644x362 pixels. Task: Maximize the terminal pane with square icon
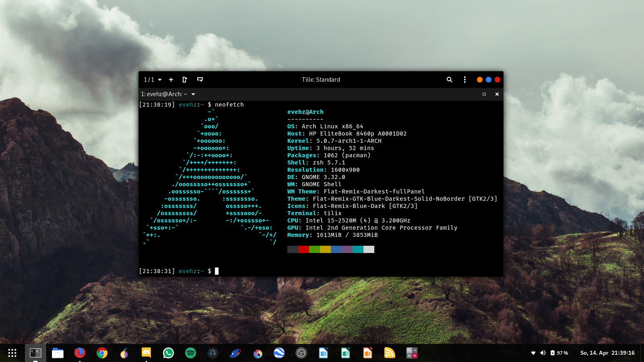click(x=484, y=94)
